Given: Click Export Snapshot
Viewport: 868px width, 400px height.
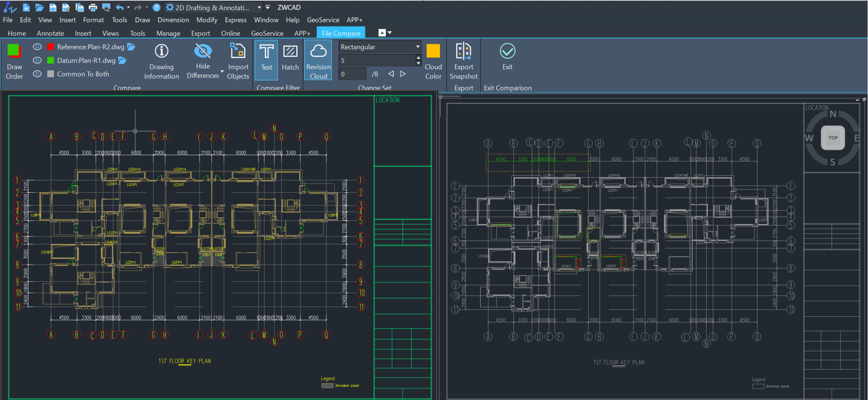Looking at the screenshot, I should tap(463, 61).
